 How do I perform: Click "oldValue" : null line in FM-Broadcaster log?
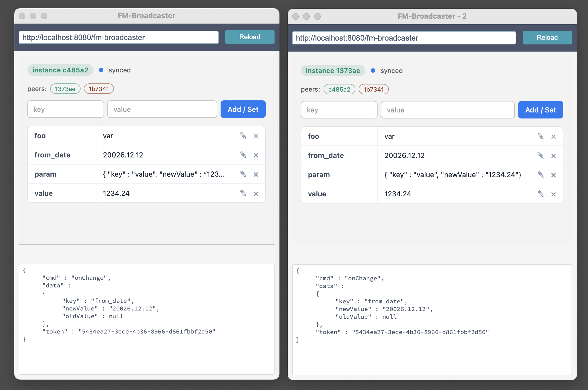pos(93,316)
